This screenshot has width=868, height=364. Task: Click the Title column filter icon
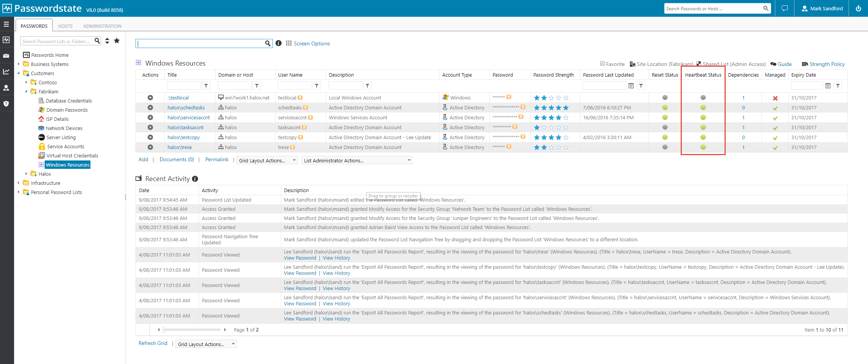point(206,86)
